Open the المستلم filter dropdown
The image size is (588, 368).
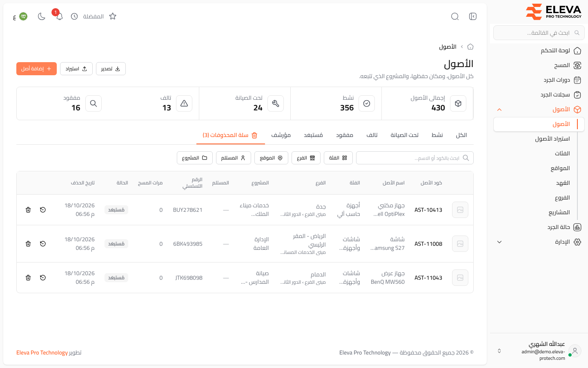click(x=233, y=158)
